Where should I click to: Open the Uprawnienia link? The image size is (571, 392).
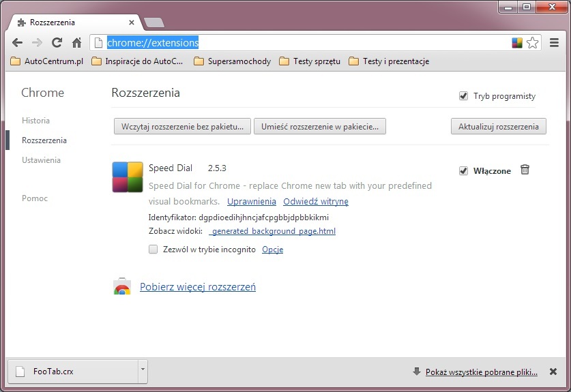(x=252, y=201)
